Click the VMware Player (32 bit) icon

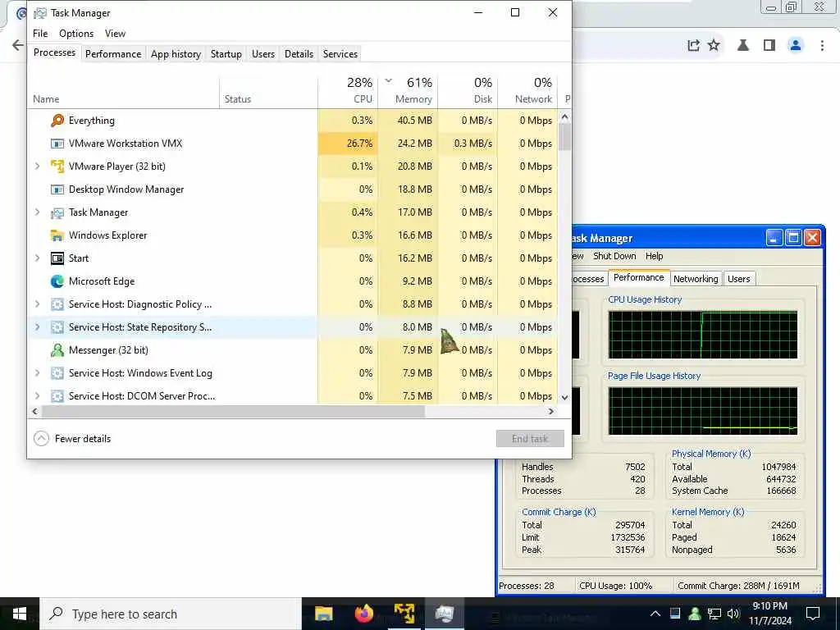(x=57, y=167)
